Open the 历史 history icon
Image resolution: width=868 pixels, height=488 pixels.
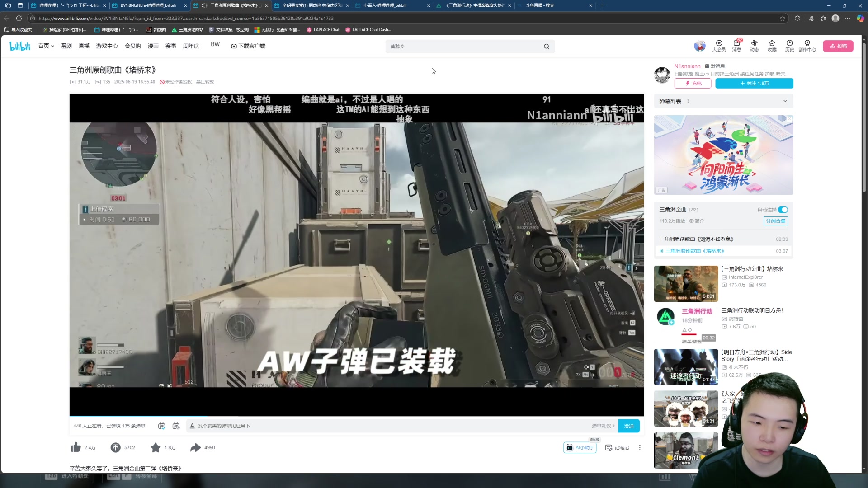coord(789,46)
